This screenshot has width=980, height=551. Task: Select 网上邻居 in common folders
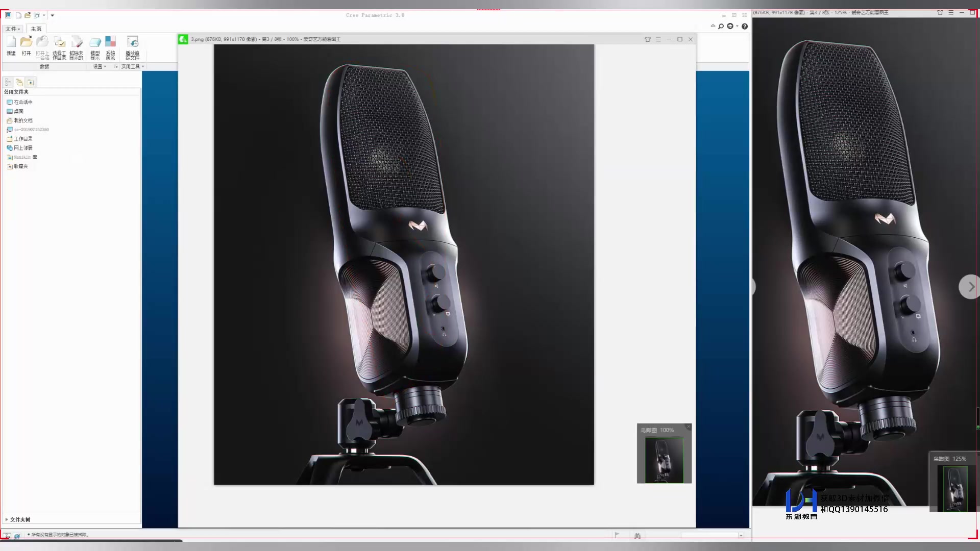[19, 148]
